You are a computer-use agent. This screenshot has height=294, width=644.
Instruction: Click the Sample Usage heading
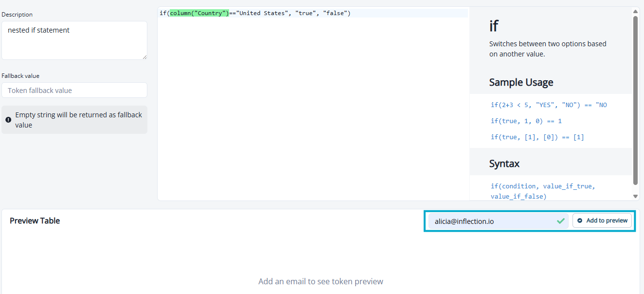(x=521, y=82)
